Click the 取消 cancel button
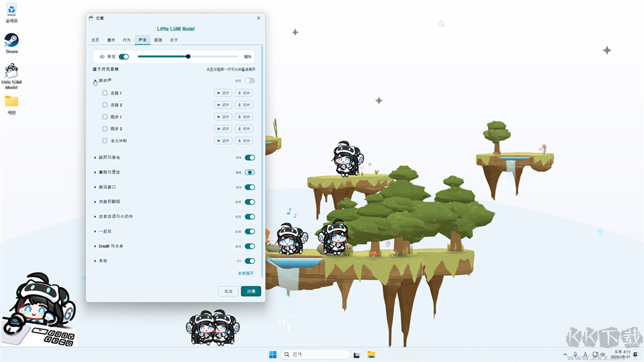 [x=228, y=292]
